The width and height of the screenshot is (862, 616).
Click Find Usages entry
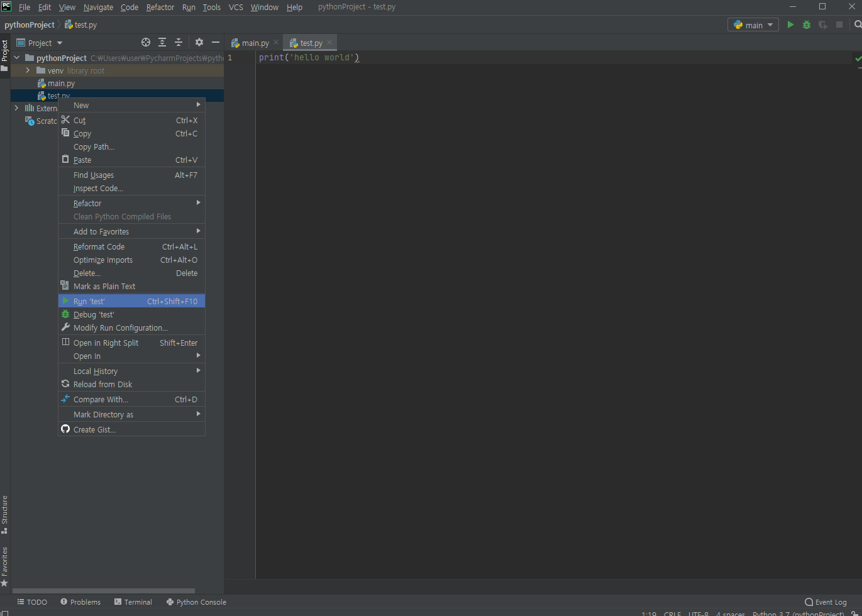[x=131, y=175]
